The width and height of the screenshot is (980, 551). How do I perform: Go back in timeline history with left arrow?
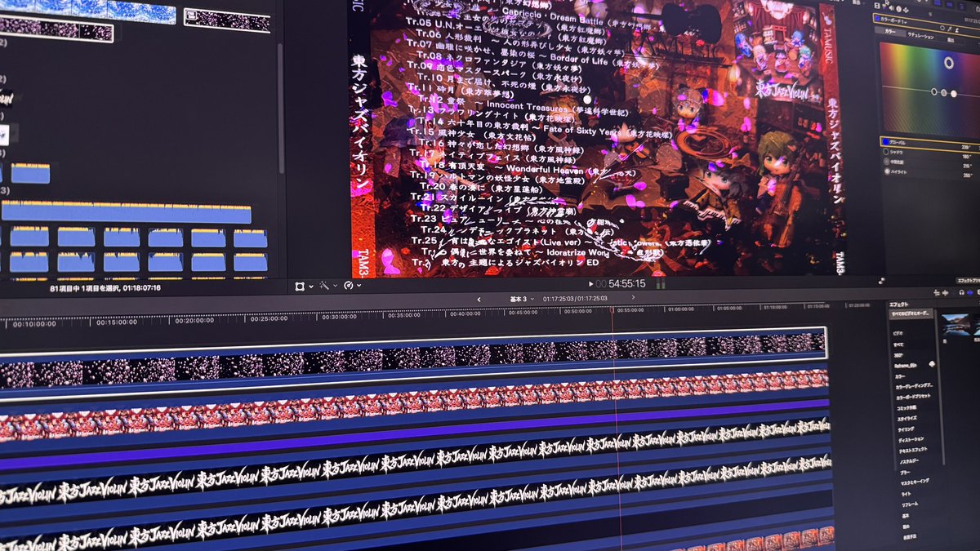coord(479,300)
